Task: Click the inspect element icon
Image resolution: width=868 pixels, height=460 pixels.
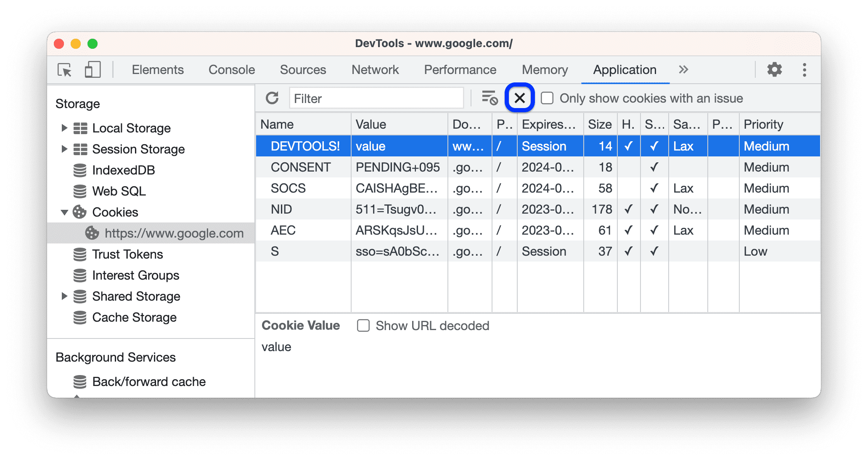Action: pos(65,69)
